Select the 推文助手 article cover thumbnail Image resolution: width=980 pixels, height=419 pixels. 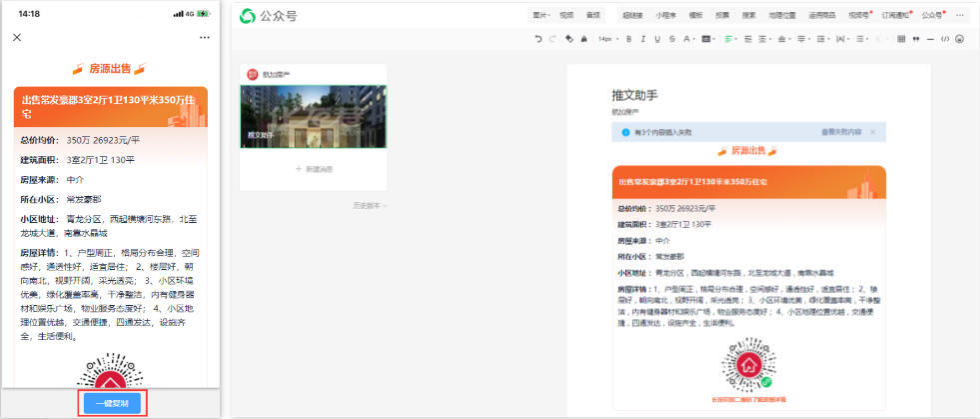click(313, 116)
